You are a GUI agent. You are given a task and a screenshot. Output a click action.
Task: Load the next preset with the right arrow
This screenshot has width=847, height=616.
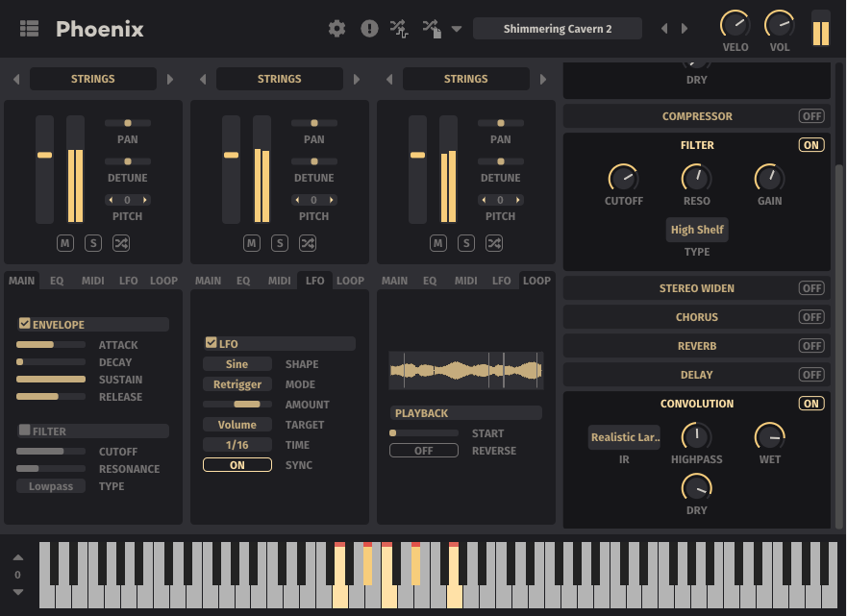click(685, 28)
